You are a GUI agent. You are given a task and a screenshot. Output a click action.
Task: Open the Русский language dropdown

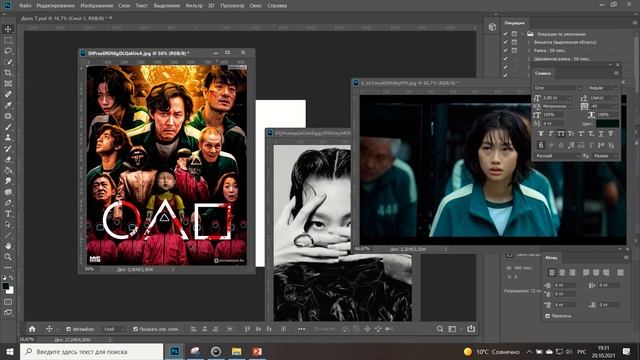(x=558, y=156)
